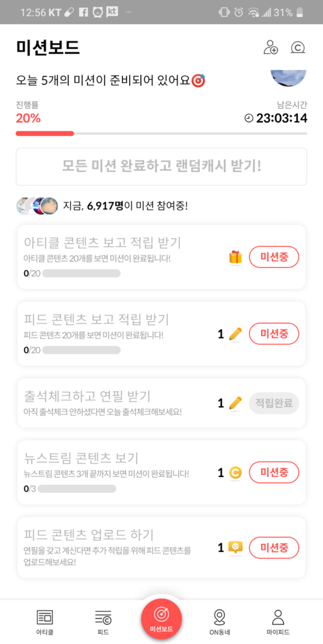Tap chat coin icon on 업로드 mission
Viewport: 323px width, 644px height.
(235, 548)
